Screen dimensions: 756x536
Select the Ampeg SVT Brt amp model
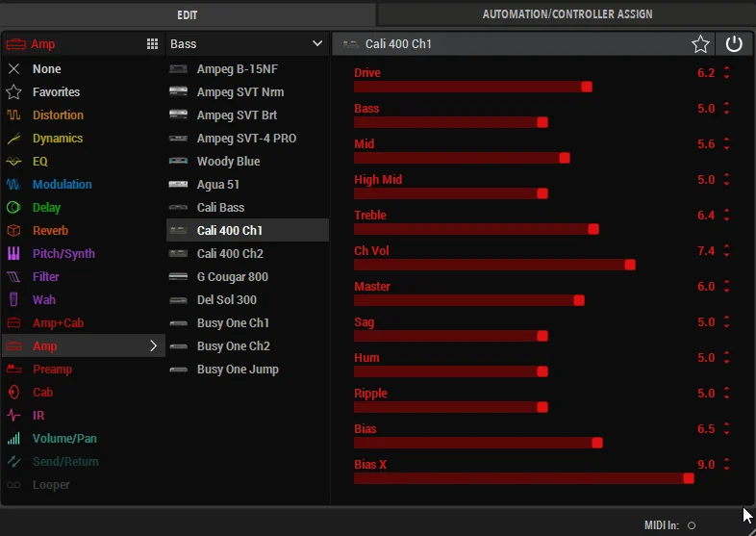(x=247, y=115)
